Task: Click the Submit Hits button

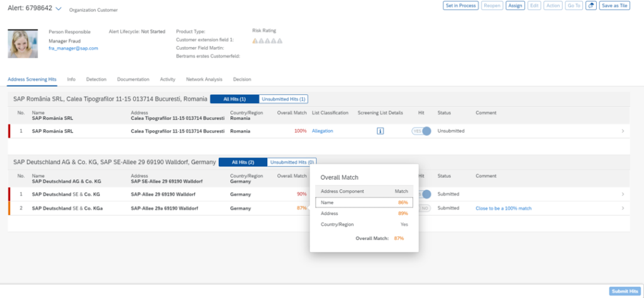Action: coord(625,291)
